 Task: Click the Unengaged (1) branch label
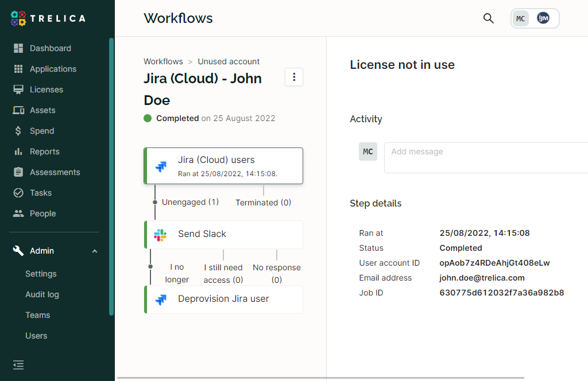tap(190, 202)
